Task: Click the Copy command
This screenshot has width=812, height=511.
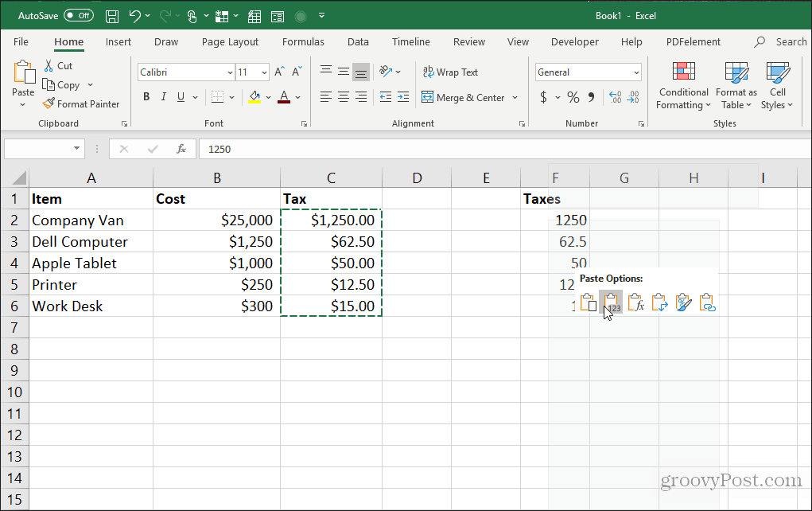Action: 61,85
